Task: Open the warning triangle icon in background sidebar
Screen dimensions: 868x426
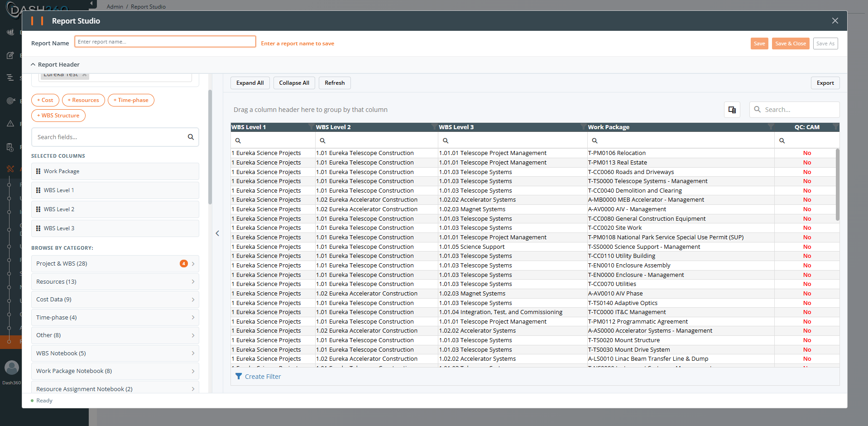Action: 10,123
